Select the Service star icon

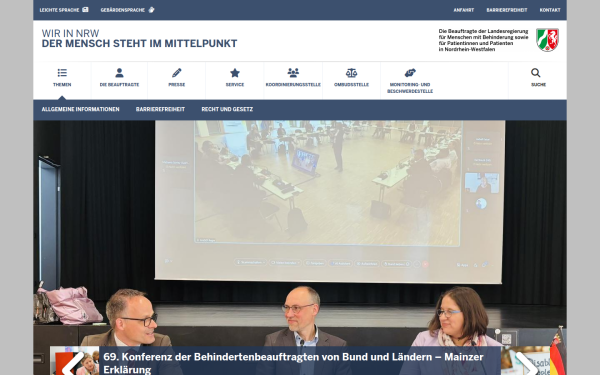click(x=235, y=72)
